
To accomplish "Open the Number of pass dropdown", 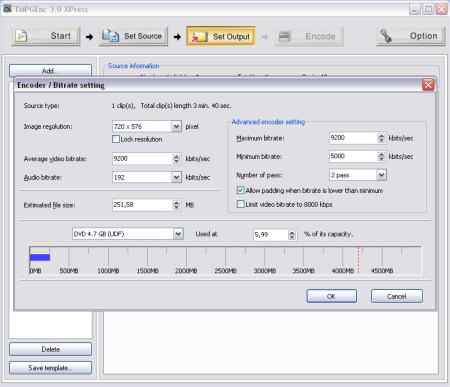I will pos(381,175).
